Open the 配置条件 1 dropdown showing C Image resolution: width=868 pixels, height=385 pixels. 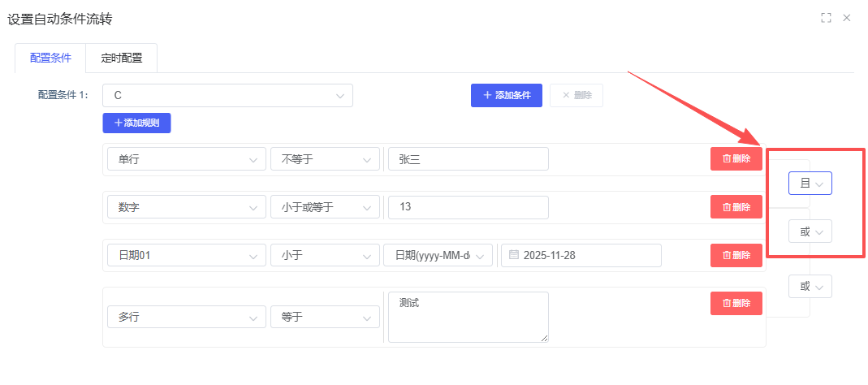click(227, 95)
